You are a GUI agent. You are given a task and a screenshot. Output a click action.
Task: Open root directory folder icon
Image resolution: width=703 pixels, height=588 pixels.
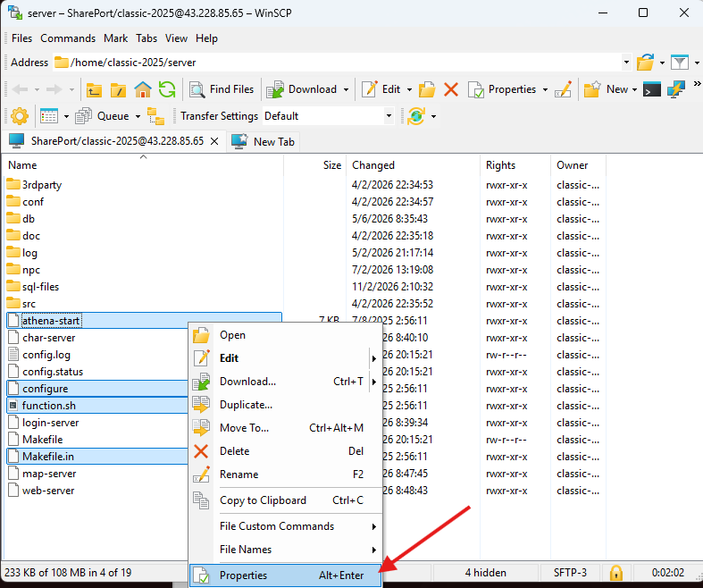pyautogui.click(x=119, y=89)
